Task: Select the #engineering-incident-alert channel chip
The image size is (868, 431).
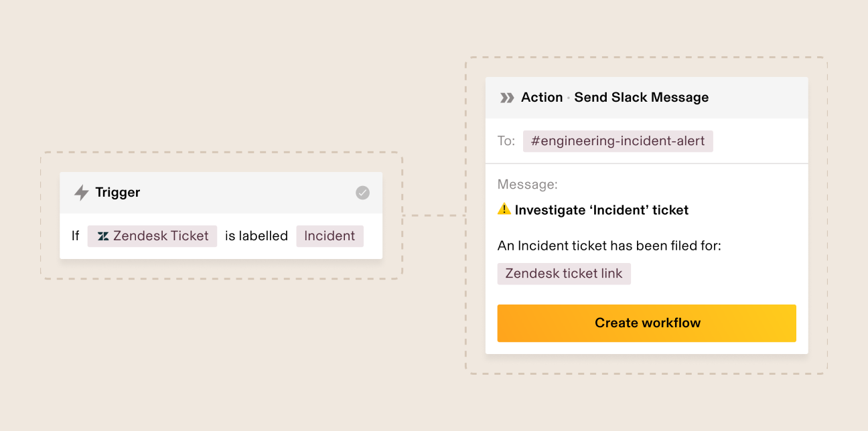Action: 618,141
